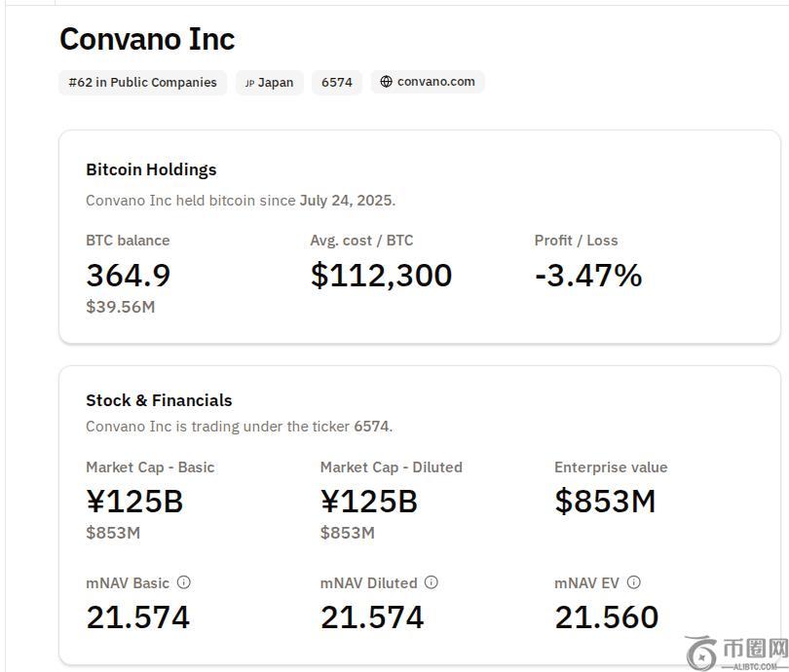Click the -3.47% Profit / Loss figure
Screen dimensions: 789x672
coord(588,276)
